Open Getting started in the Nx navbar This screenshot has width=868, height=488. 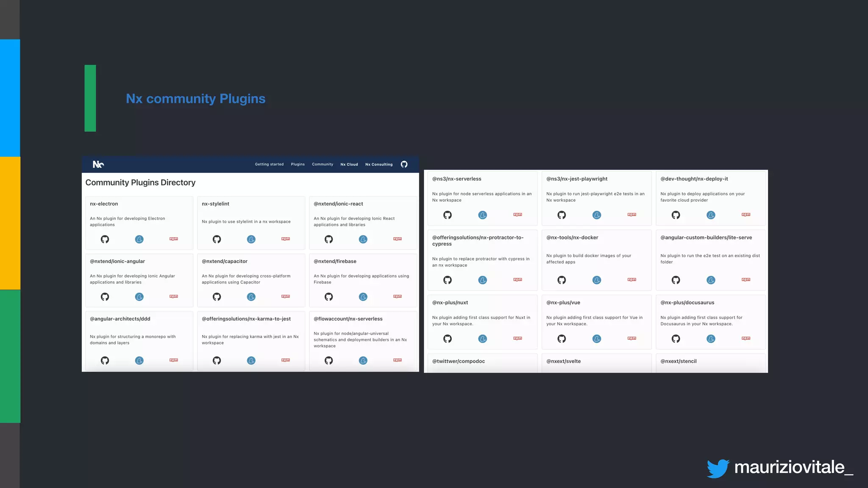click(269, 164)
